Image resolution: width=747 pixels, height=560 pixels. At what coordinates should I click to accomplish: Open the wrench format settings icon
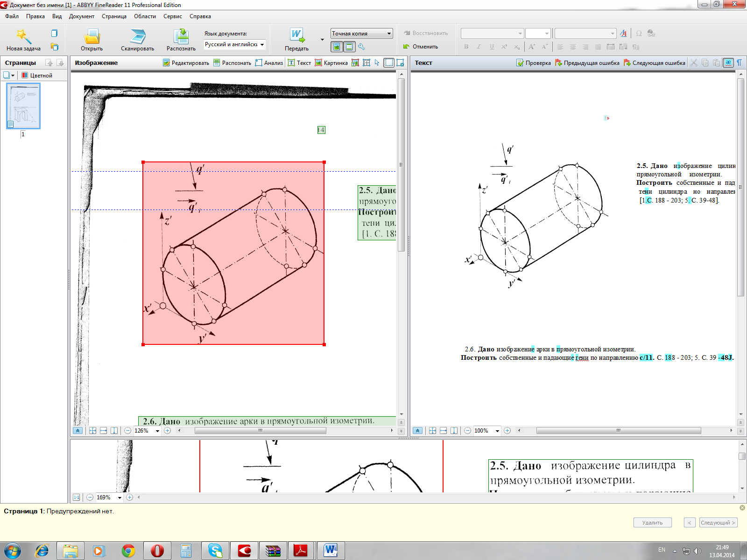tap(361, 47)
